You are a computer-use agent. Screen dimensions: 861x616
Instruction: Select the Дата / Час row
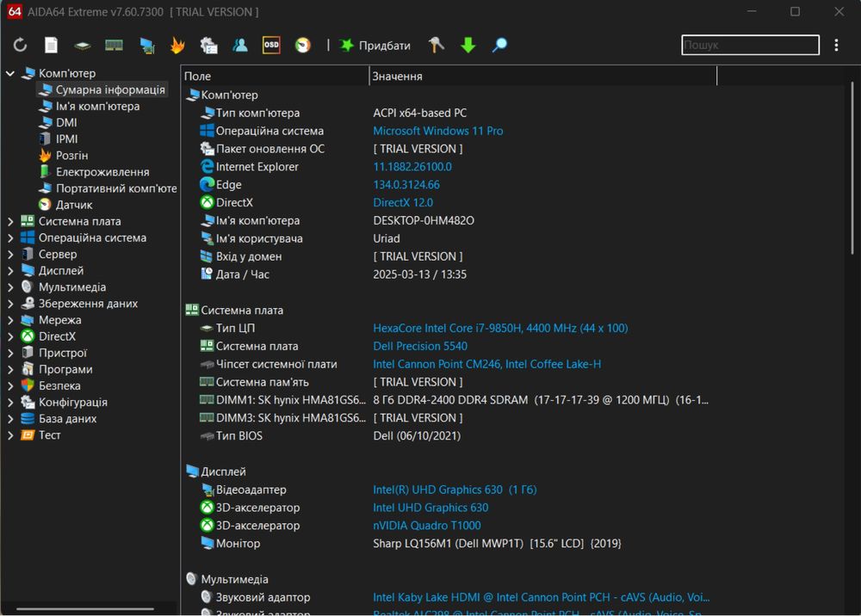(x=450, y=274)
